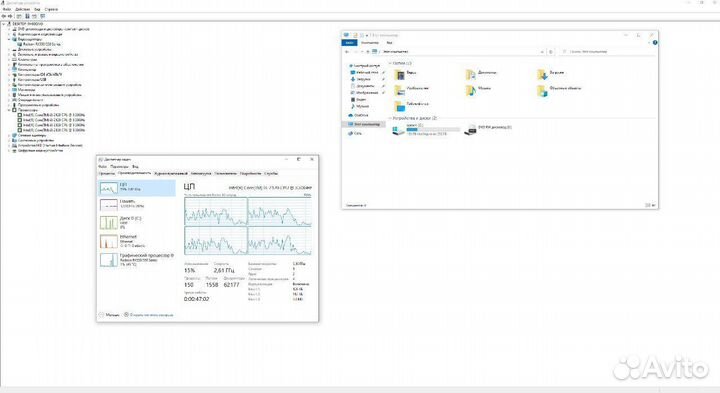Click the local disk C: usage bar

(433, 129)
